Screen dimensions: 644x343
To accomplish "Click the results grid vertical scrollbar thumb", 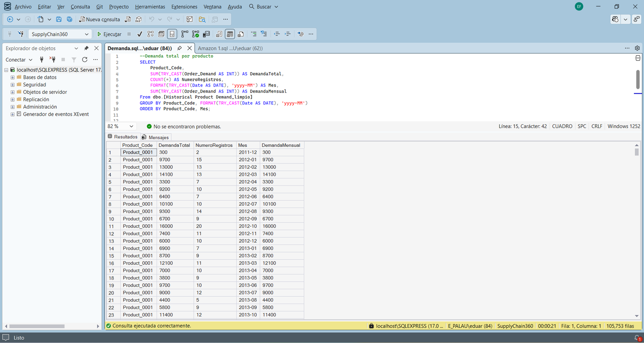I will click(637, 152).
